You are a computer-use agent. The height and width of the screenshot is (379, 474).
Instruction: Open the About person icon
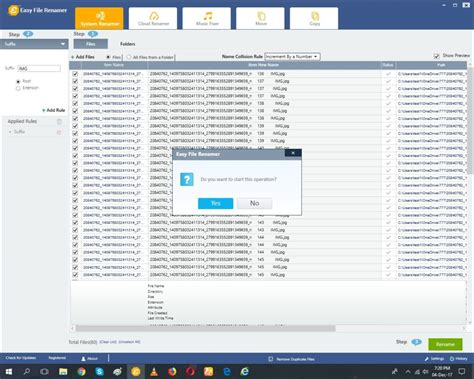tap(83, 359)
